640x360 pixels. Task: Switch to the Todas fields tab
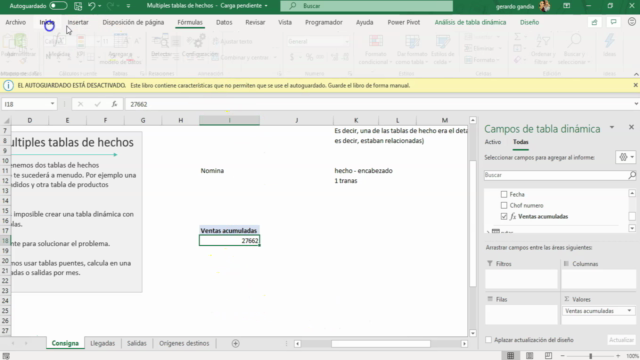[x=520, y=142]
